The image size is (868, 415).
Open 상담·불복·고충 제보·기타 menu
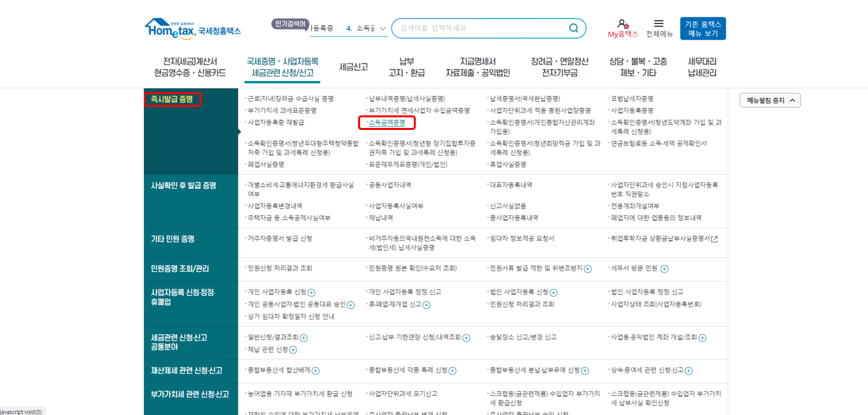[639, 67]
